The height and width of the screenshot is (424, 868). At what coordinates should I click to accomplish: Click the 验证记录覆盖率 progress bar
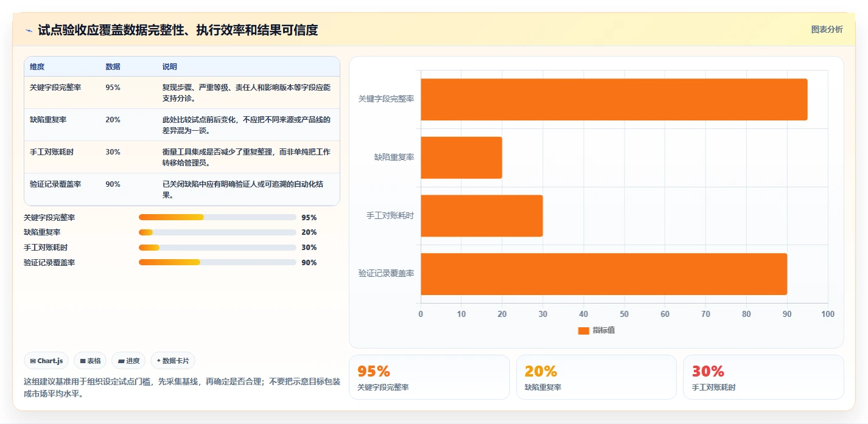(x=217, y=262)
